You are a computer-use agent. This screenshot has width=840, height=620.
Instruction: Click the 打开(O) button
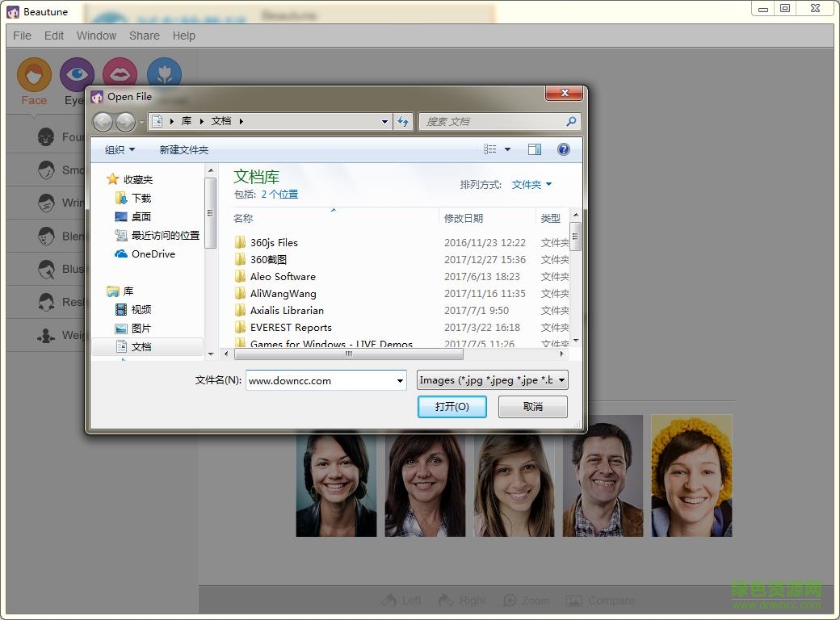point(451,406)
